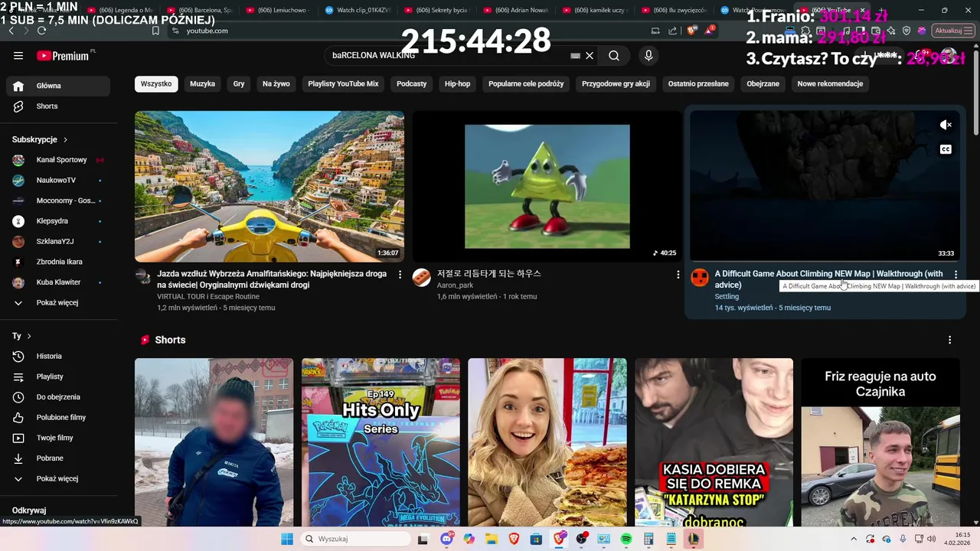Open Historia in the sidebar
This screenshot has height=551, width=980.
(58, 356)
